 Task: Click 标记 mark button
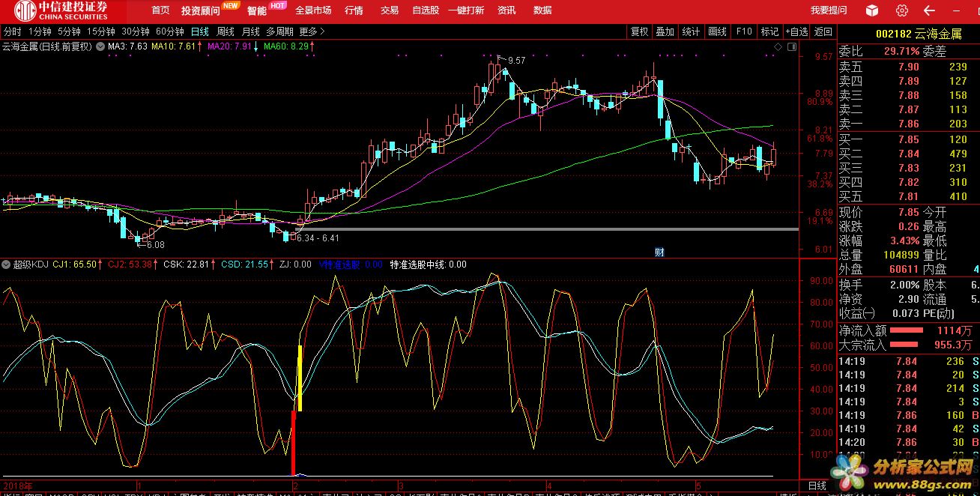[769, 31]
